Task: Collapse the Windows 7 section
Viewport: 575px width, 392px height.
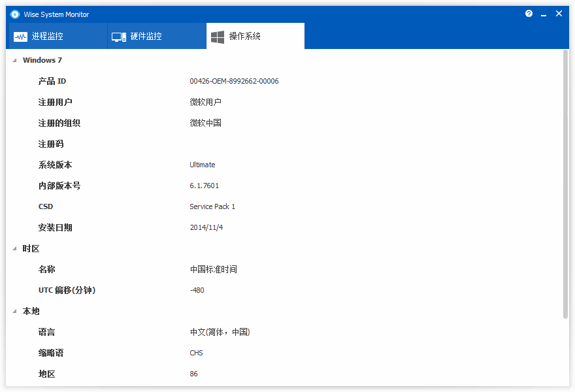Action: 14,59
